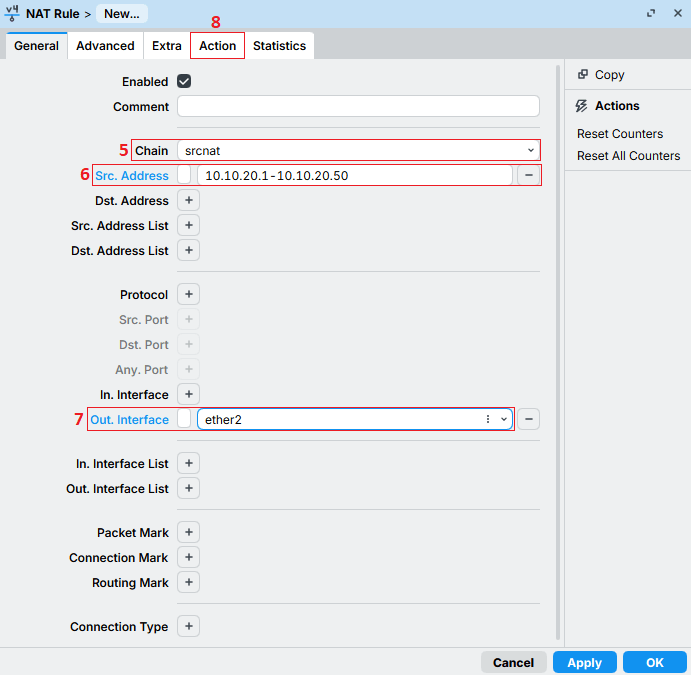Viewport: 691px width, 675px height.
Task: Click the New... breadcrumb item
Action: click(x=122, y=14)
